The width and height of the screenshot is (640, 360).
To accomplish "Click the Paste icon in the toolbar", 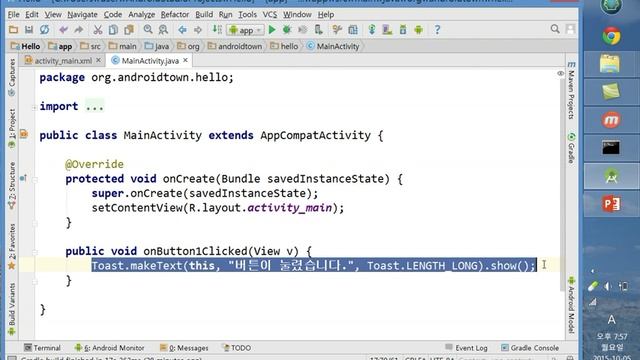I will pos(129,30).
